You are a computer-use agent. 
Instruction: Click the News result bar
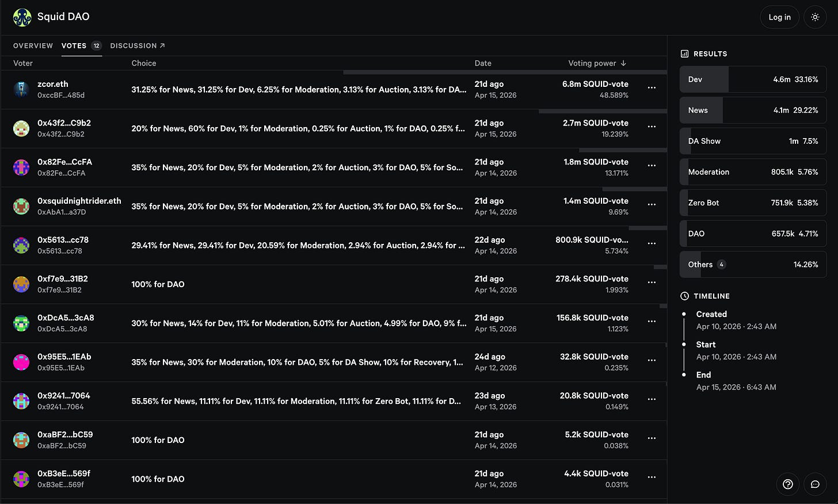coord(753,110)
